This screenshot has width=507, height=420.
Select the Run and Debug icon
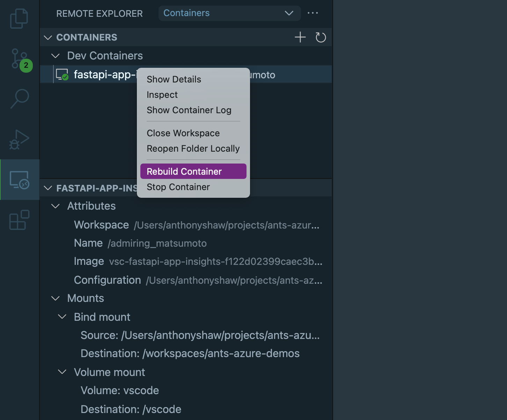(19, 139)
